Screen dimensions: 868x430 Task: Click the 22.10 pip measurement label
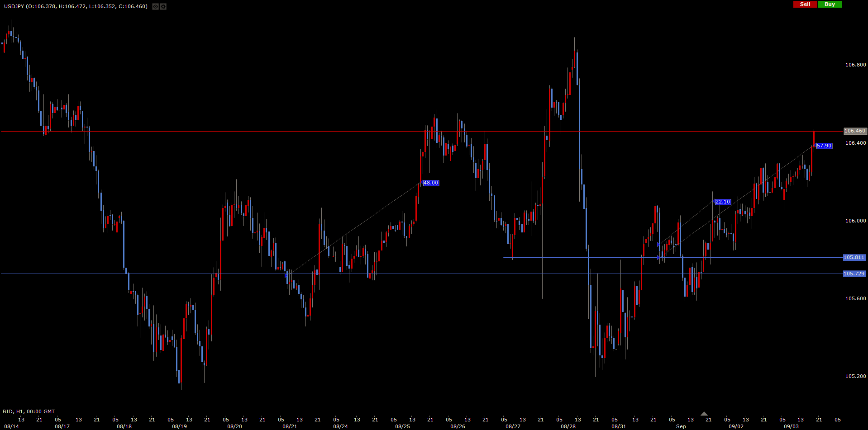pos(722,202)
